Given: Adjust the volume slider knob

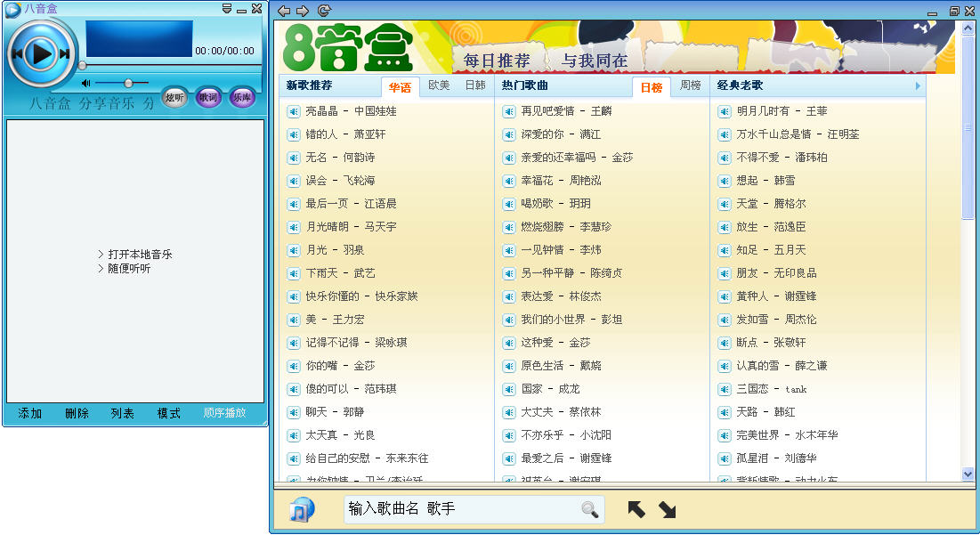Looking at the screenshot, I should coord(128,83).
